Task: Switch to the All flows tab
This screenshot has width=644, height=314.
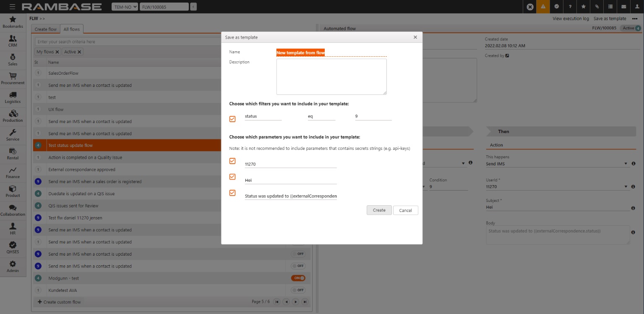Action: click(71, 29)
